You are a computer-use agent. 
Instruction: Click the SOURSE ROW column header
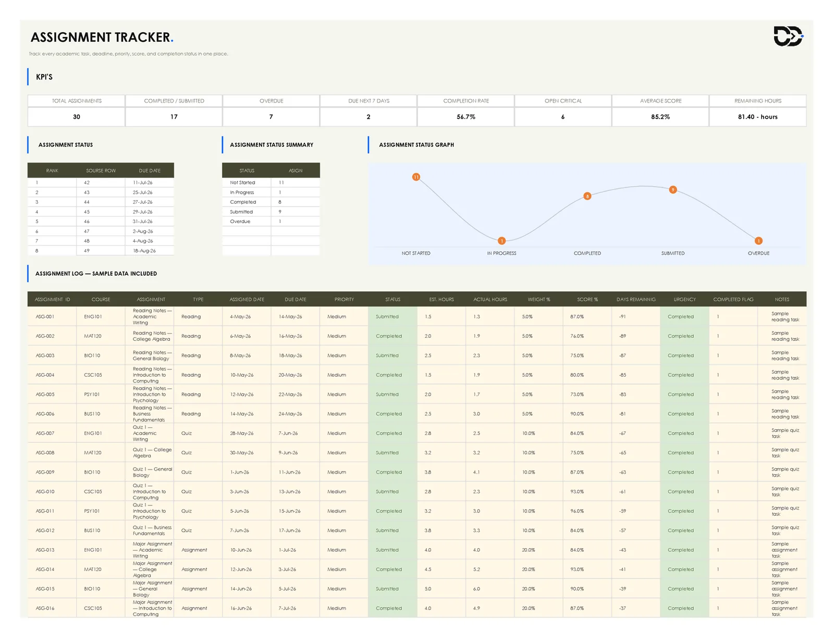[101, 171]
